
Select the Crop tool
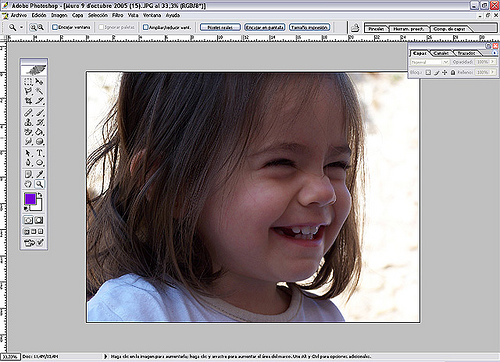click(28, 100)
